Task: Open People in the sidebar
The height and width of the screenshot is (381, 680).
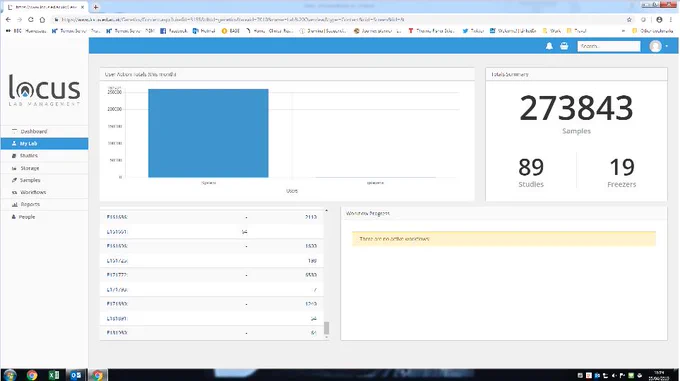Action: pyautogui.click(x=44, y=217)
